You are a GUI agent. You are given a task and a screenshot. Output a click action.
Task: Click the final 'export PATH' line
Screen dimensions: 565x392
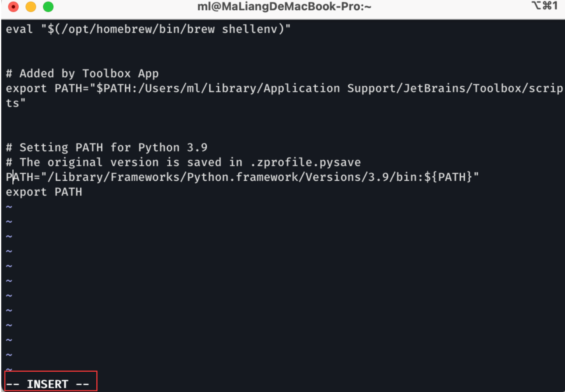(44, 192)
